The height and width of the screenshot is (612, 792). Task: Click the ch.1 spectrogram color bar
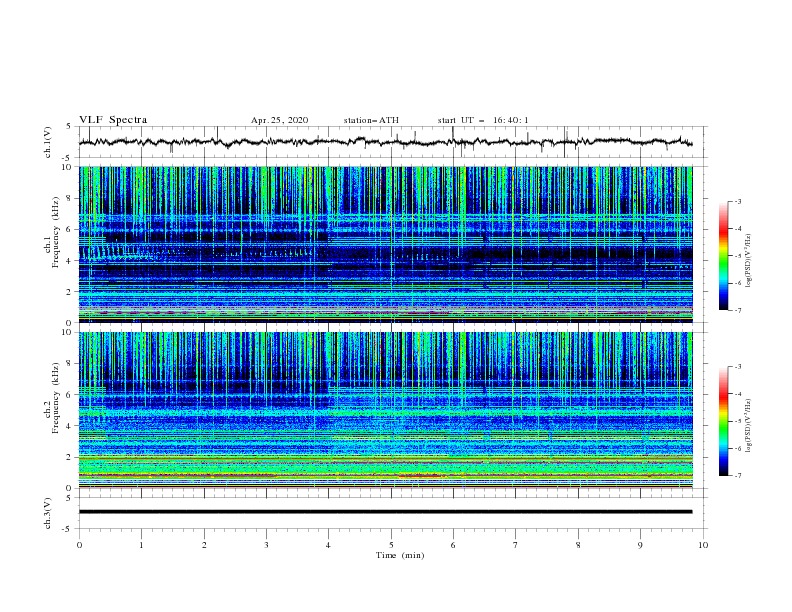(723, 256)
